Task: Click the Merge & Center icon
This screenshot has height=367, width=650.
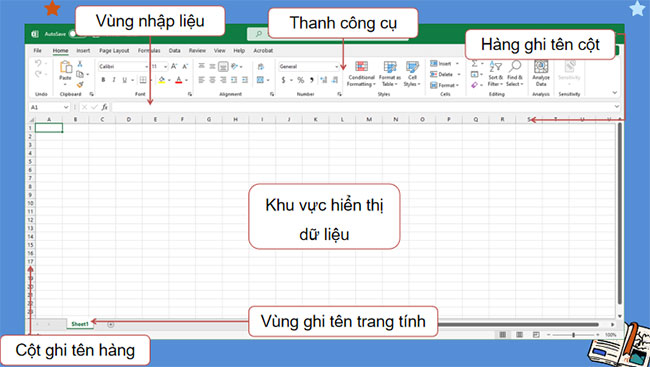Action: (x=260, y=80)
